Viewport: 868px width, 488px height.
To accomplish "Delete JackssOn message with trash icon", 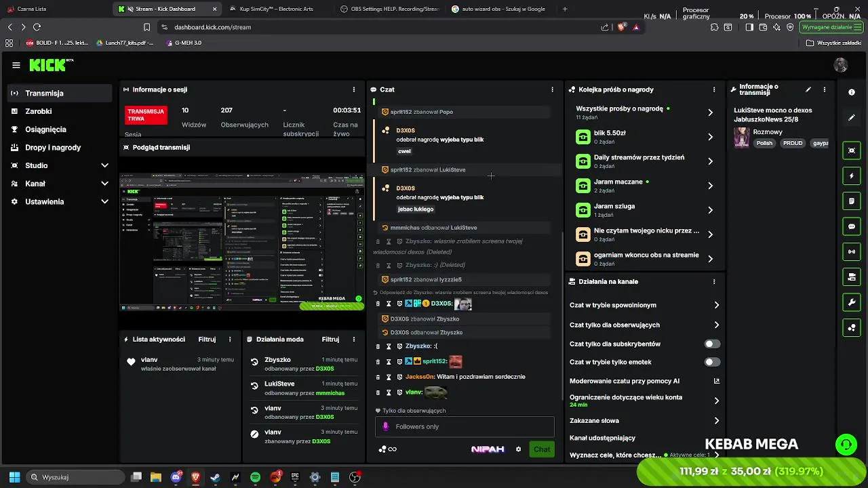I will tap(378, 377).
